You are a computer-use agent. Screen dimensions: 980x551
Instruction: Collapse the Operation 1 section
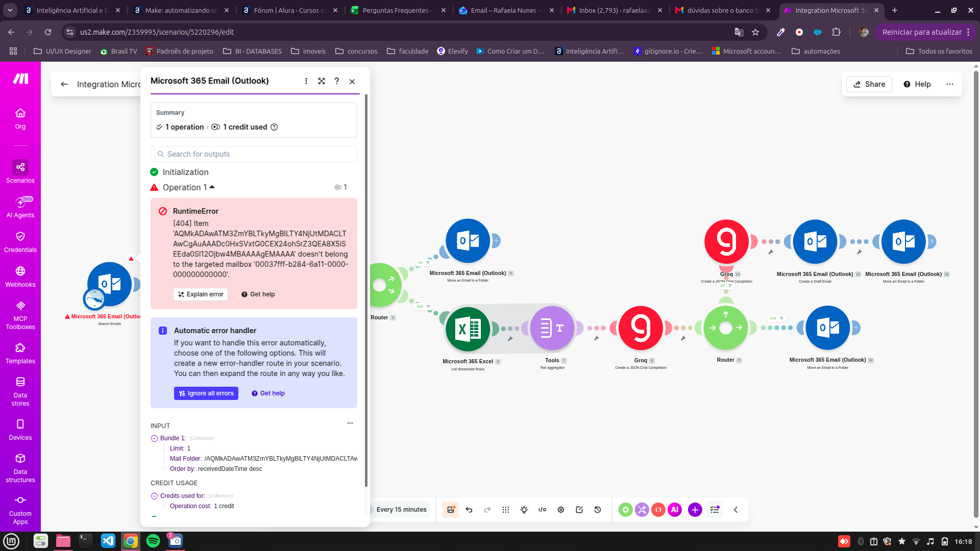click(x=212, y=187)
